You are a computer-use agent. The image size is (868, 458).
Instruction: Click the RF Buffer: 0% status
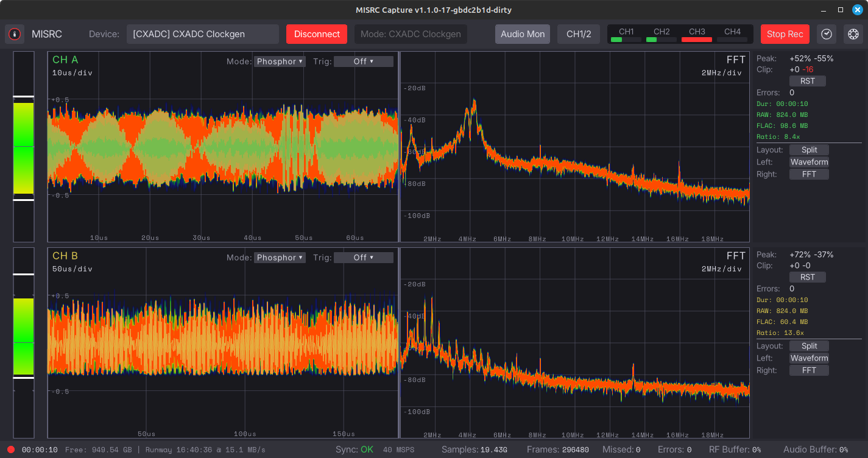pos(735,449)
